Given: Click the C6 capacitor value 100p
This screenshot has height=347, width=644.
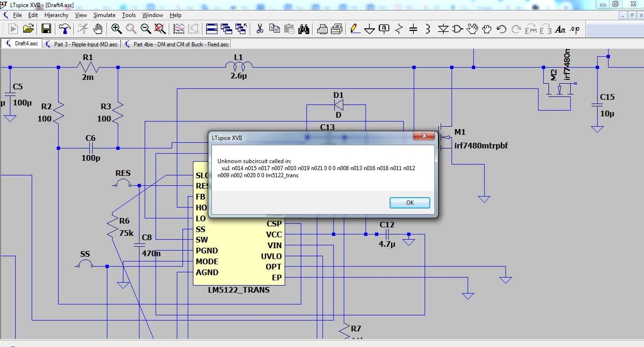Looking at the screenshot, I should click(90, 158).
